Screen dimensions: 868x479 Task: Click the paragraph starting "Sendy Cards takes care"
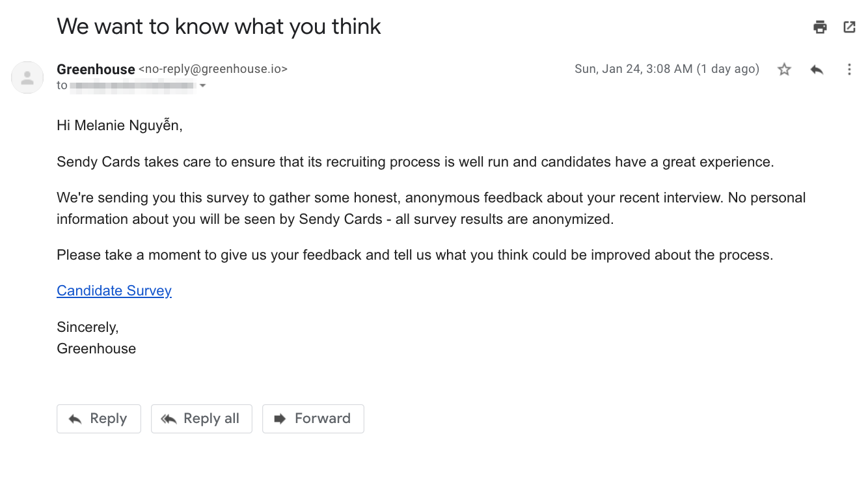point(415,161)
